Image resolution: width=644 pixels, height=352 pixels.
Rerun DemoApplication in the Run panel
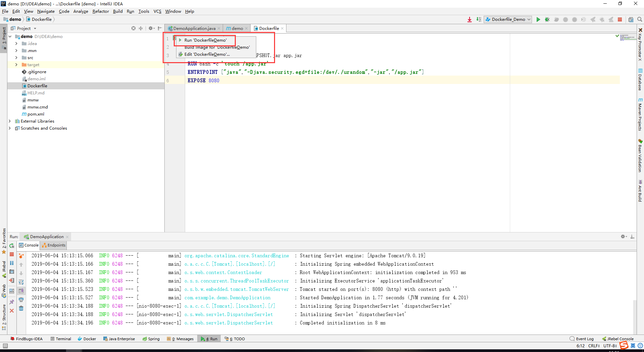coord(12,246)
